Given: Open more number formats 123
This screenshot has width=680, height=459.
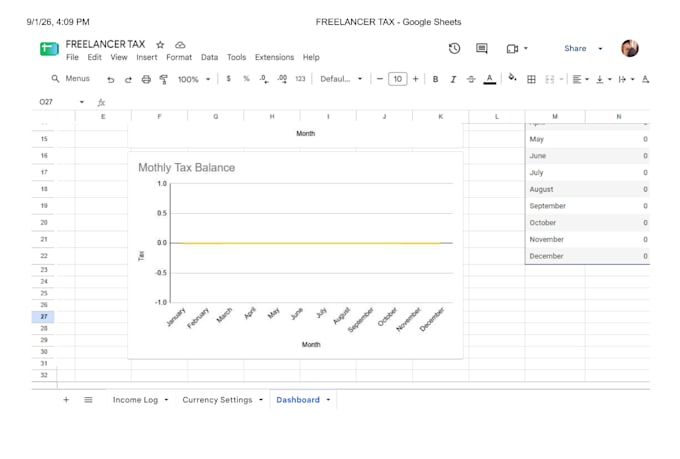Looking at the screenshot, I should [300, 79].
